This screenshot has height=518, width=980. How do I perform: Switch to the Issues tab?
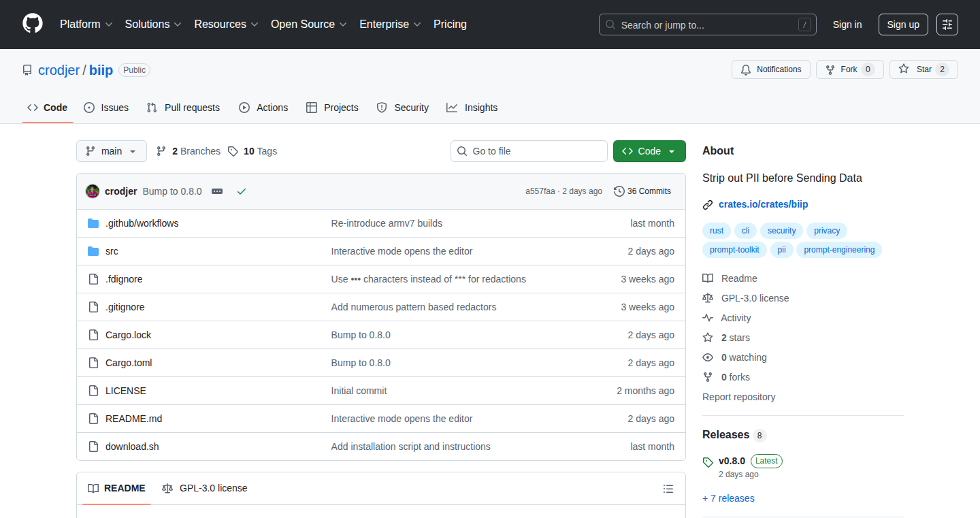pos(106,108)
